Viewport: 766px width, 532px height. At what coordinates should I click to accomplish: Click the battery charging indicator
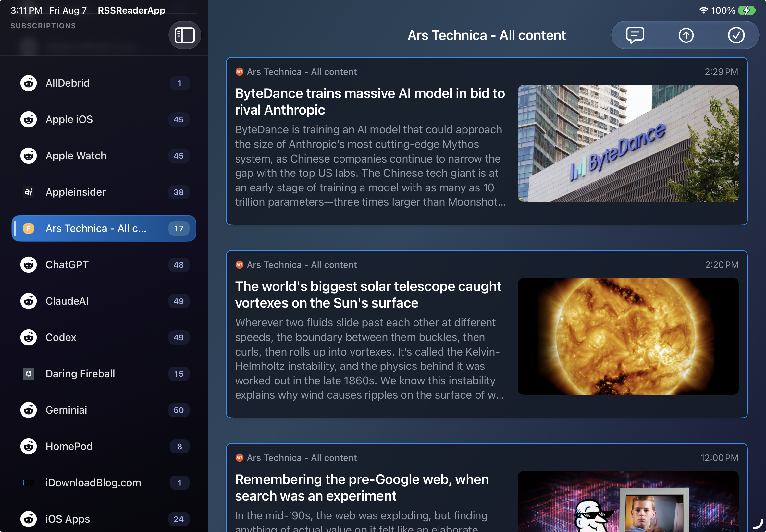747,10
